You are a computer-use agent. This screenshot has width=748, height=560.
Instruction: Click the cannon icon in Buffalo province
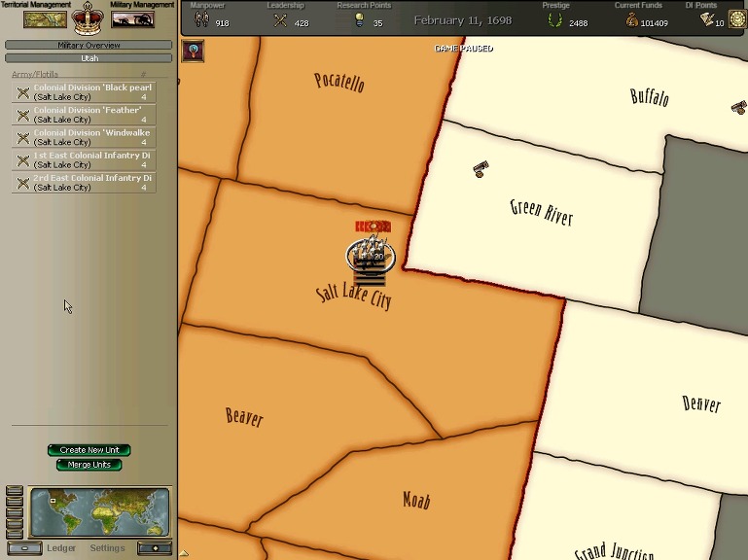[739, 107]
